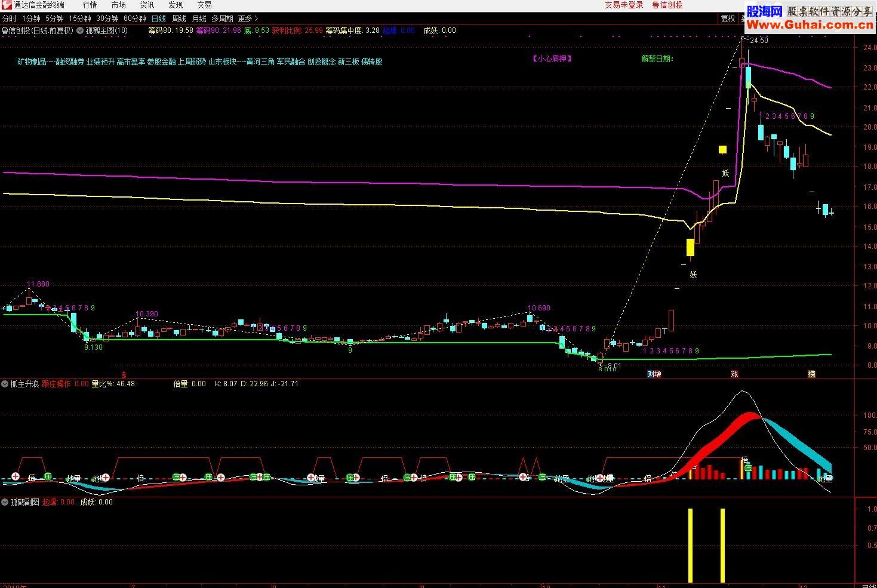The image size is (877, 588).
Task: Click the 鲁信创投 stock name in the title bar
Action: (667, 5)
